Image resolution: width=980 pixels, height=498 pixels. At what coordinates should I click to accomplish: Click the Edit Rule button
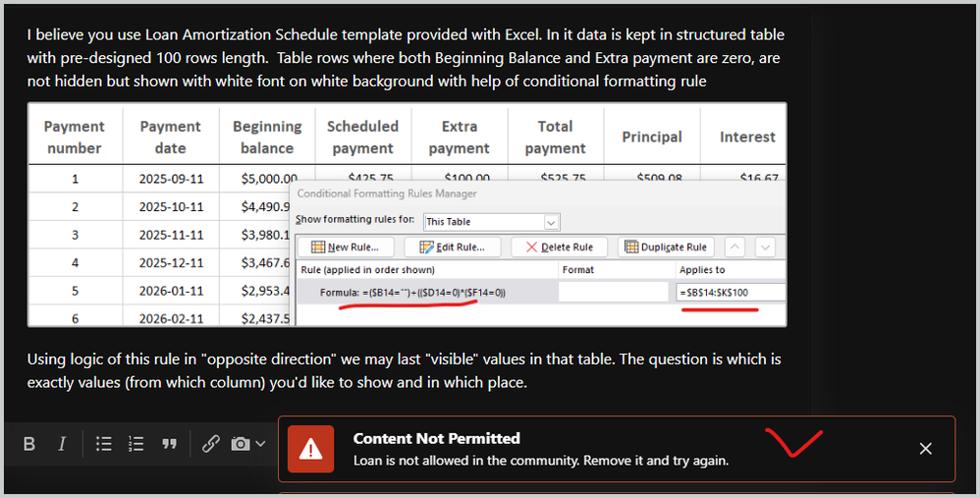[x=453, y=247]
